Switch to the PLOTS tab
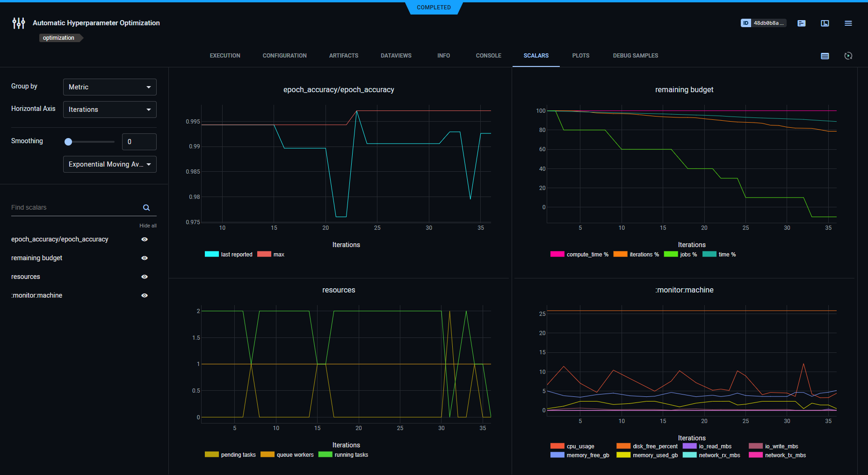 coord(580,55)
